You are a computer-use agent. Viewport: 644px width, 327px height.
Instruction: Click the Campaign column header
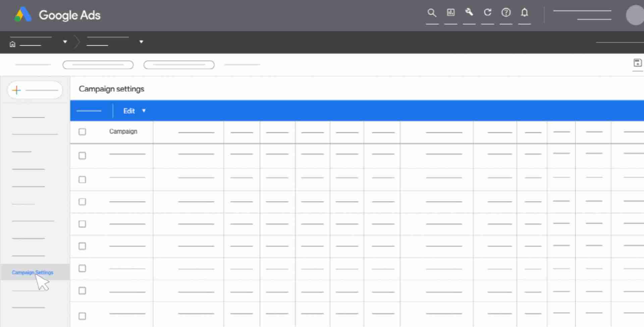(123, 131)
